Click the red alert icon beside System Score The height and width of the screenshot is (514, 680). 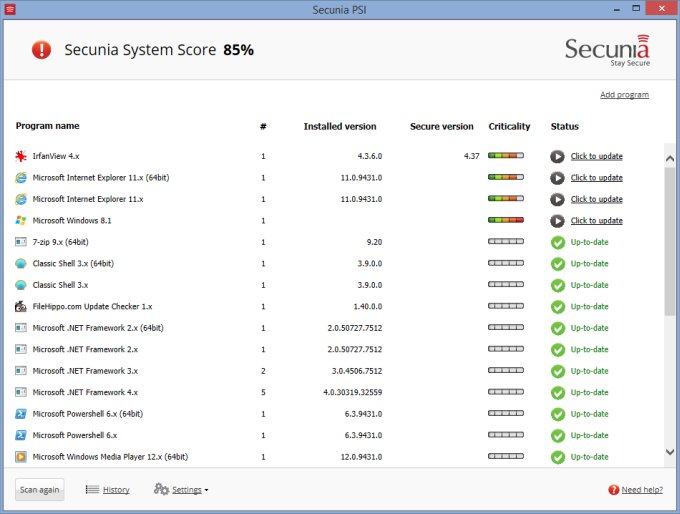coord(41,49)
